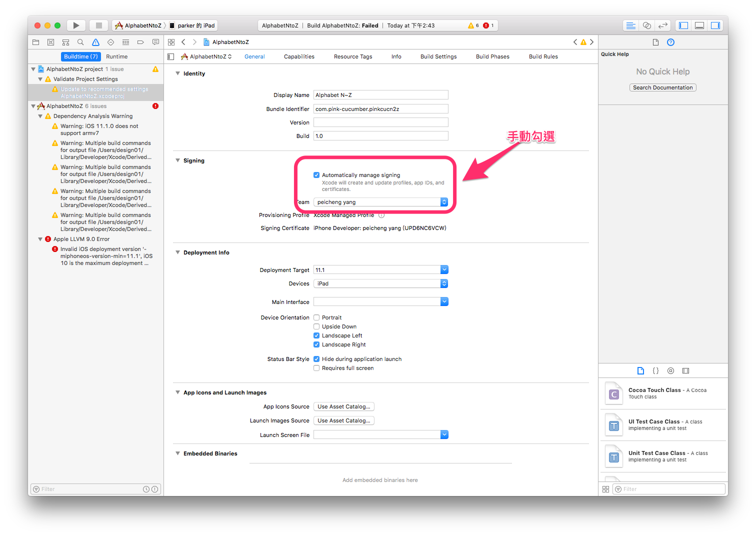Click the Search Documentation button
Screen dimensions: 756x536
[x=662, y=87]
